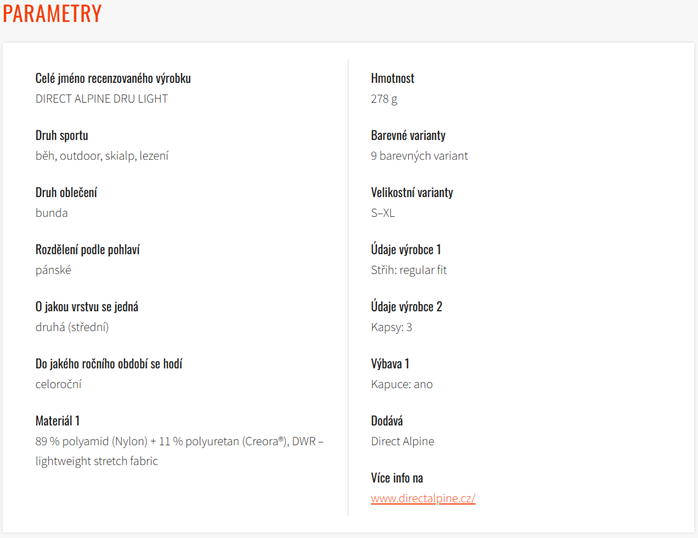Select the 278 g weight value
This screenshot has height=538, width=698.
(384, 99)
